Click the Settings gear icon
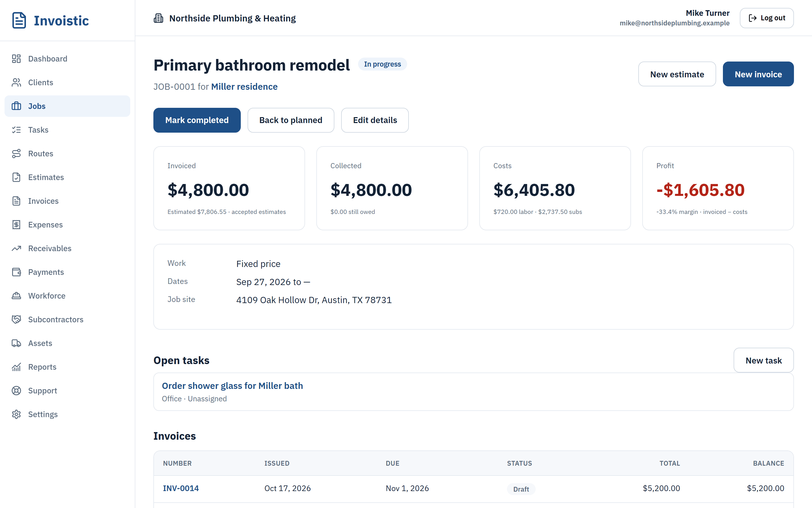Image resolution: width=812 pixels, height=508 pixels. [x=16, y=414]
